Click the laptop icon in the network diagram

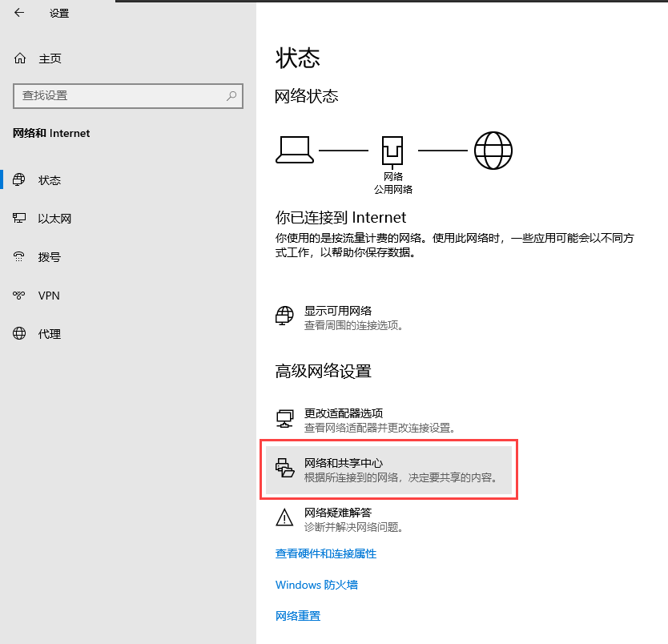(x=294, y=150)
